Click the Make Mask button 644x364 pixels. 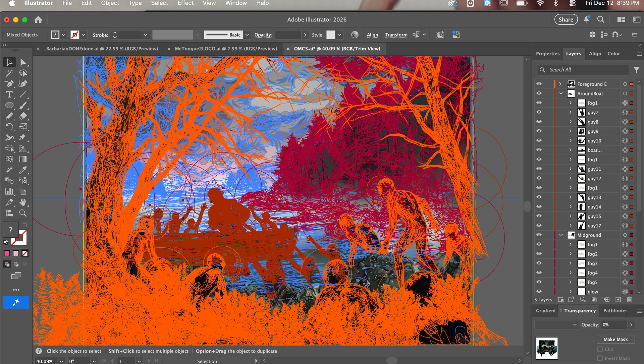click(615, 339)
